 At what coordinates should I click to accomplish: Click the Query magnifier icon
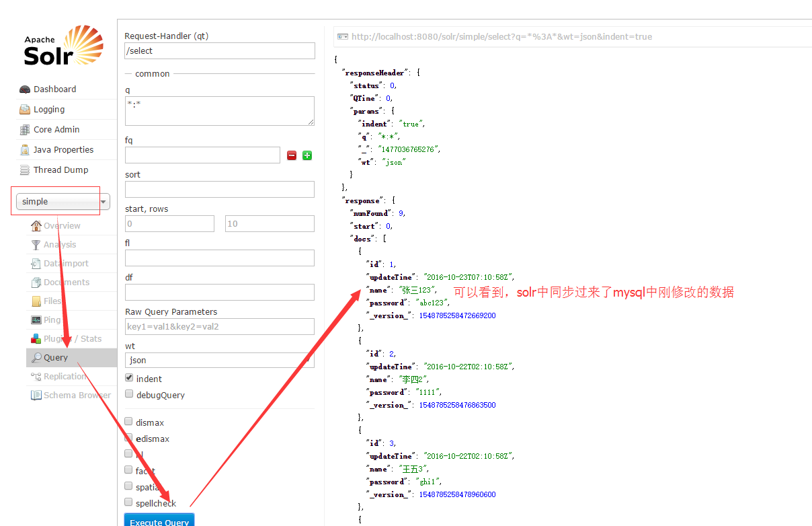(x=36, y=357)
